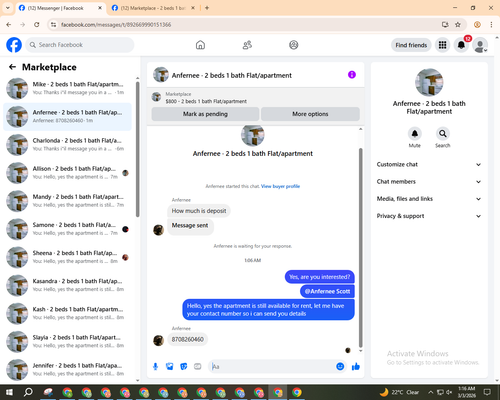Open the tab search dropdown in Chrome
The image size is (500, 400).
tap(8, 8)
